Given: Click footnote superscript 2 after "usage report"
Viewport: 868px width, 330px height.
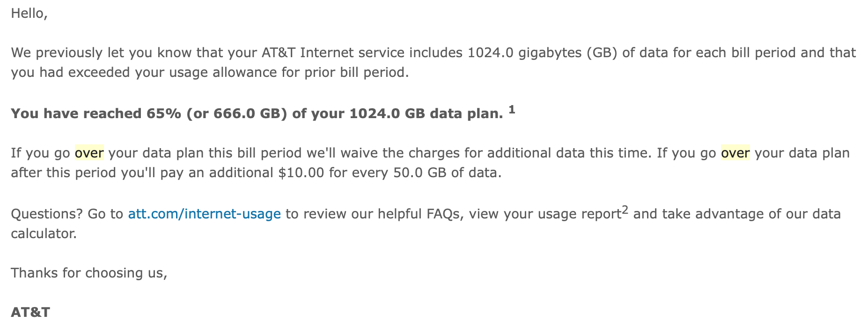Looking at the screenshot, I should 625,210.
